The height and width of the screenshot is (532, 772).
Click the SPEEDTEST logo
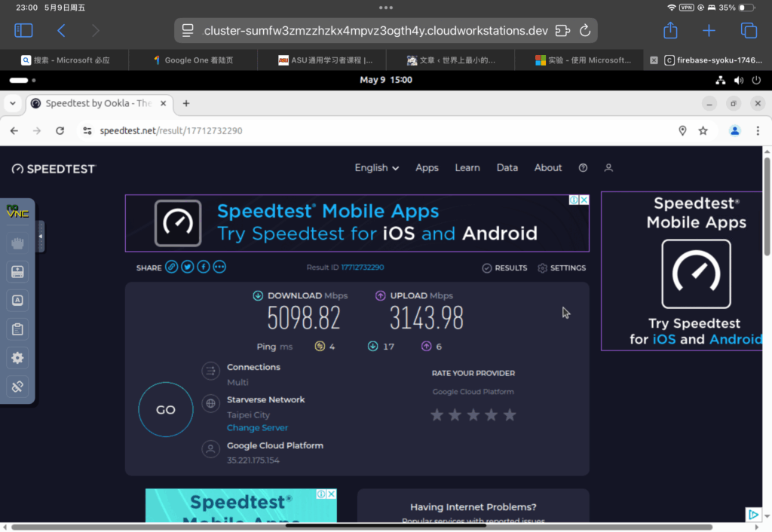[54, 169]
